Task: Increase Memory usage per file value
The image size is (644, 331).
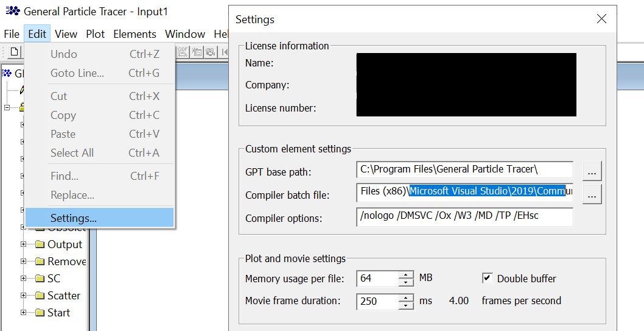Action: 406,275
